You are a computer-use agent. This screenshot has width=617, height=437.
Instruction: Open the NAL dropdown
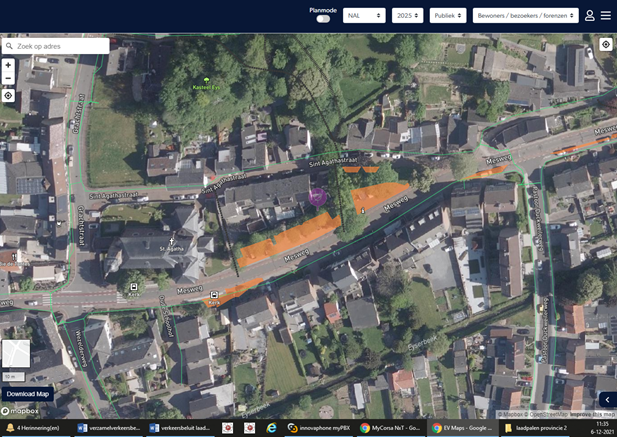tap(364, 16)
